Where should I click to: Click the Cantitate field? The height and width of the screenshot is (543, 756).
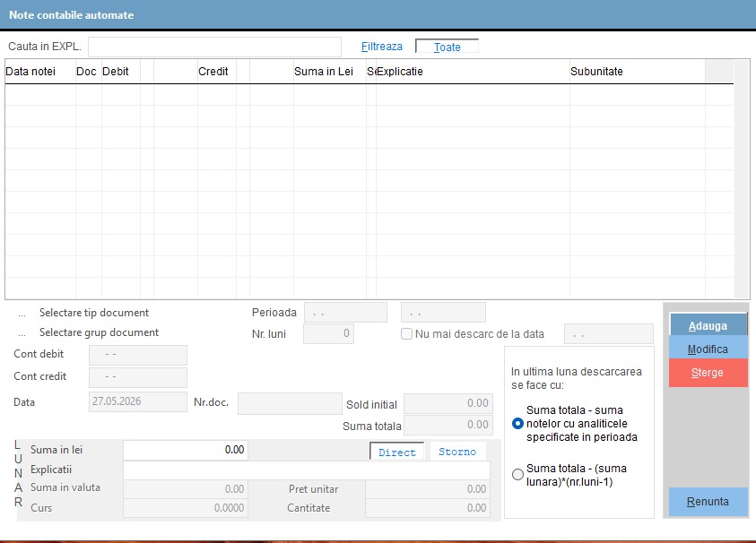(x=428, y=508)
